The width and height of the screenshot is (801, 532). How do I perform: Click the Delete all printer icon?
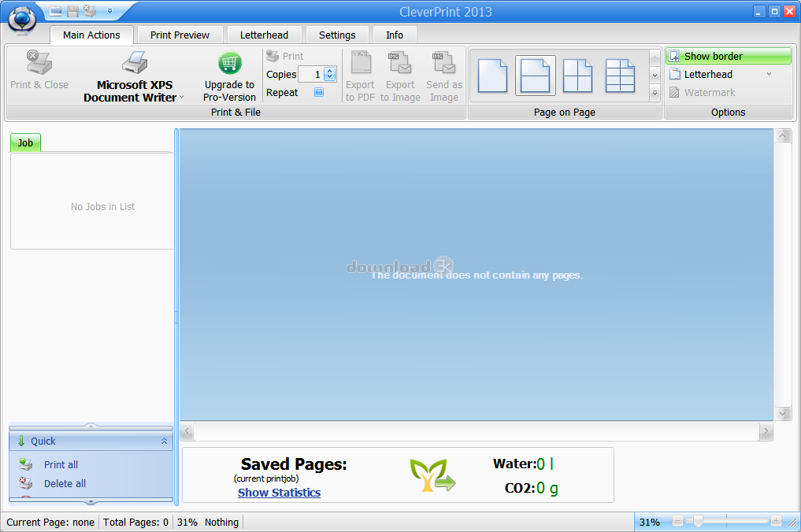pos(26,483)
